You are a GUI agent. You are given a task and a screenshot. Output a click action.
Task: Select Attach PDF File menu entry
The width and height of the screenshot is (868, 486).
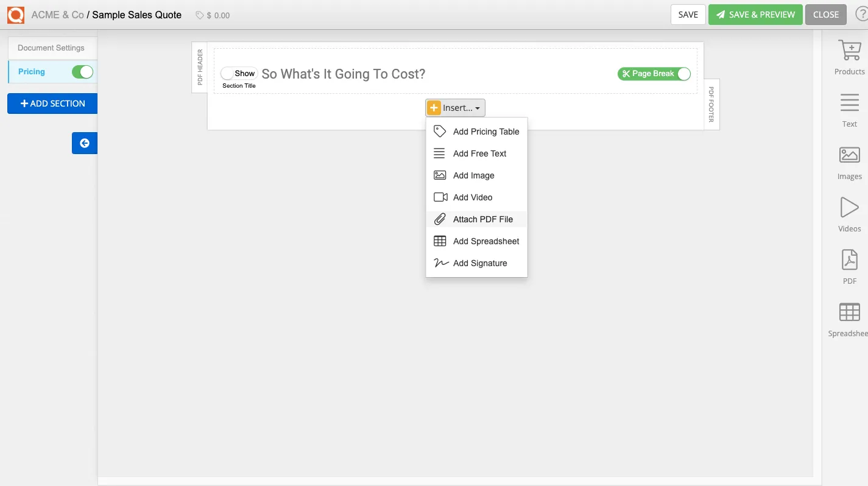[x=482, y=219]
